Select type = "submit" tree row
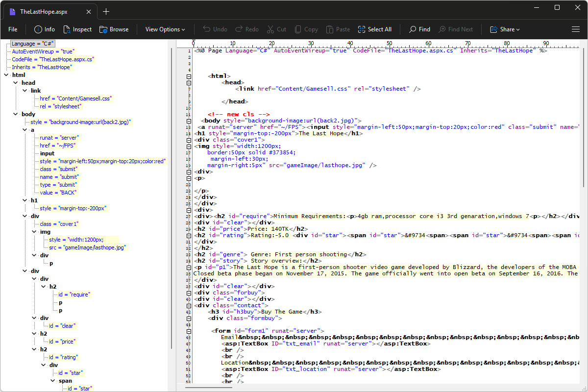The height and width of the screenshot is (392, 588). coord(58,185)
